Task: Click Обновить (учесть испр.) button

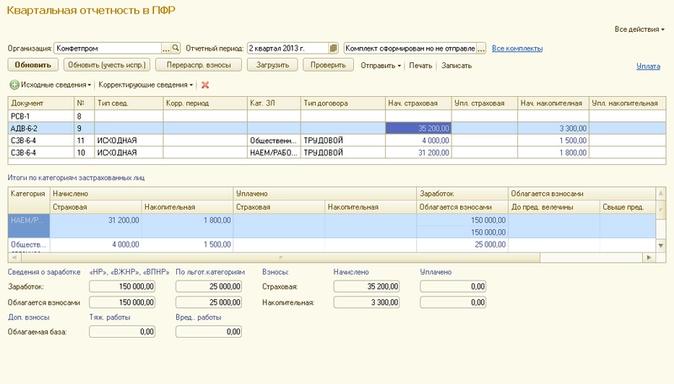Action: coord(107,65)
